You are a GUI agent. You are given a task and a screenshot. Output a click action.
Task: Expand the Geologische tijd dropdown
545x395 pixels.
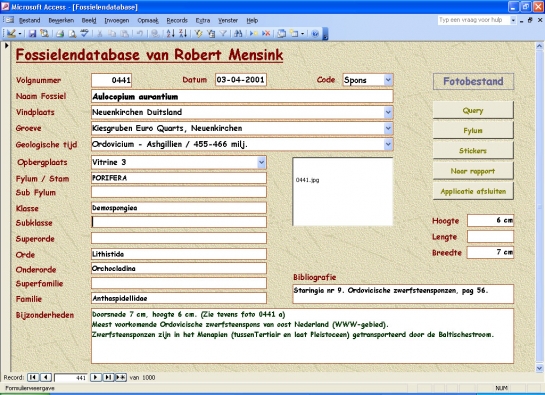coord(388,144)
